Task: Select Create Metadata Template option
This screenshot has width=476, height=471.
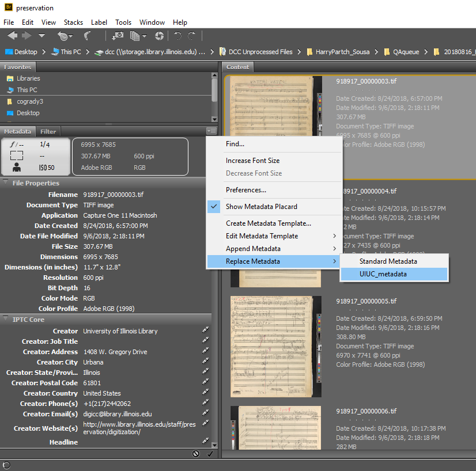Action: click(x=268, y=223)
